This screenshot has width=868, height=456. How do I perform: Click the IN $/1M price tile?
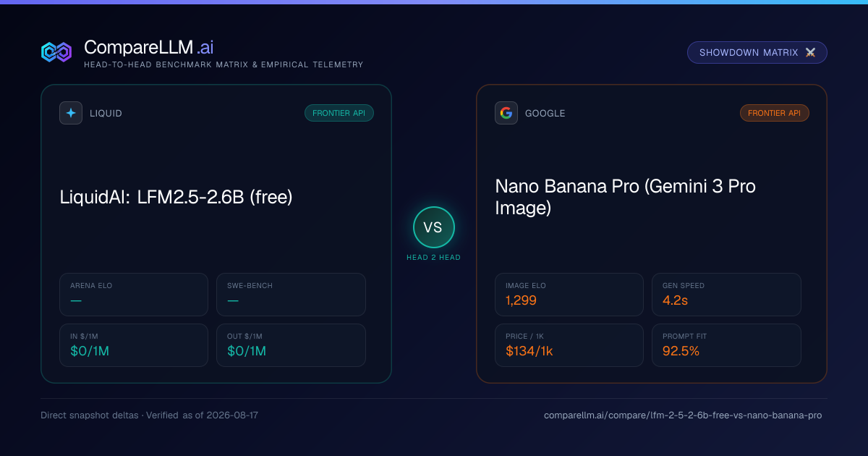(134, 345)
